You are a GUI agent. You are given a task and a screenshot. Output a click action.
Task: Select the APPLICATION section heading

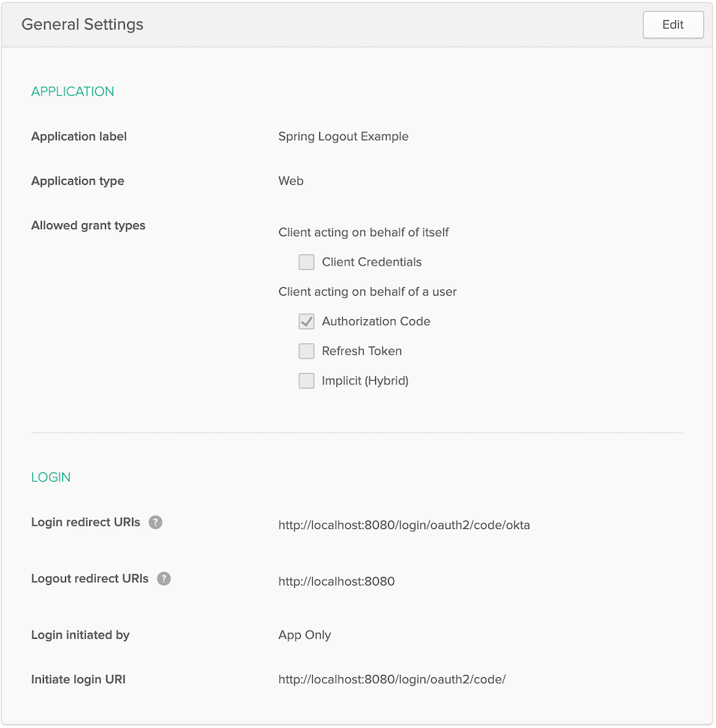72,92
